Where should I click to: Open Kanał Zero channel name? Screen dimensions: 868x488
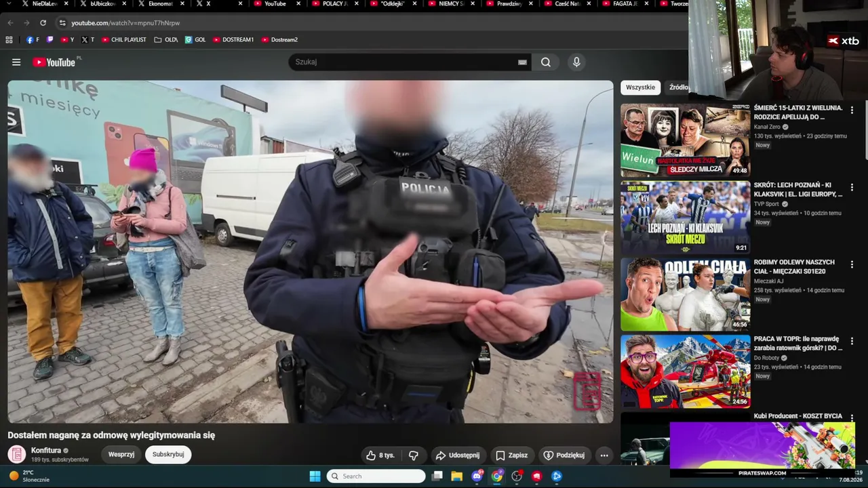pyautogui.click(x=768, y=127)
